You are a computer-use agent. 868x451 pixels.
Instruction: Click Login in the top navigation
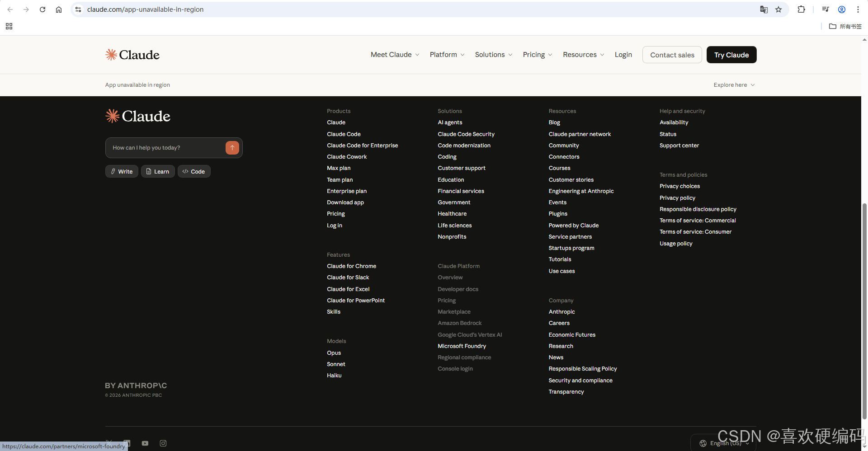coord(623,55)
